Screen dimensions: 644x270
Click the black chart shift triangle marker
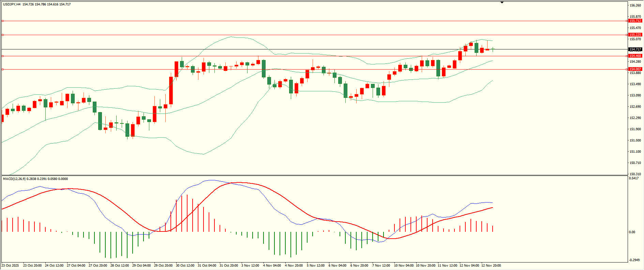[502, 2]
